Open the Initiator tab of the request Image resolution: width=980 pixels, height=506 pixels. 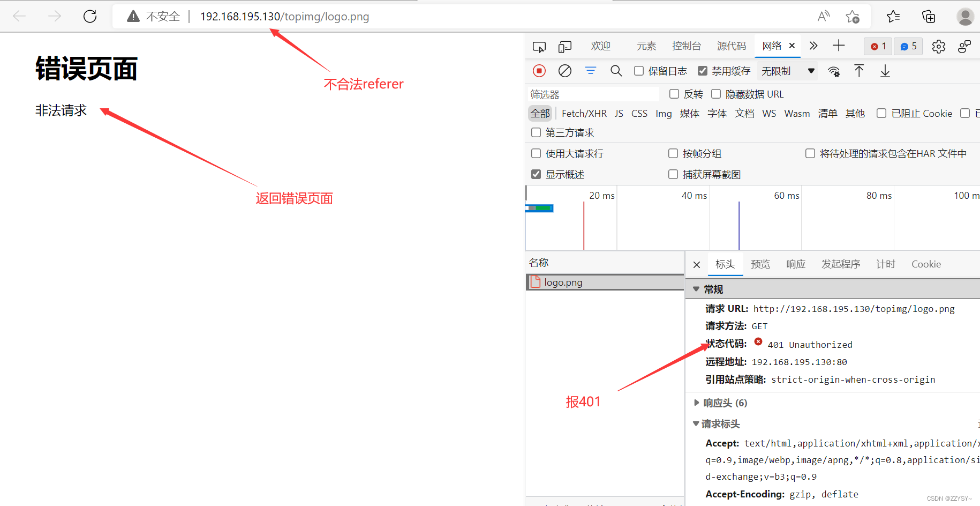click(x=841, y=264)
